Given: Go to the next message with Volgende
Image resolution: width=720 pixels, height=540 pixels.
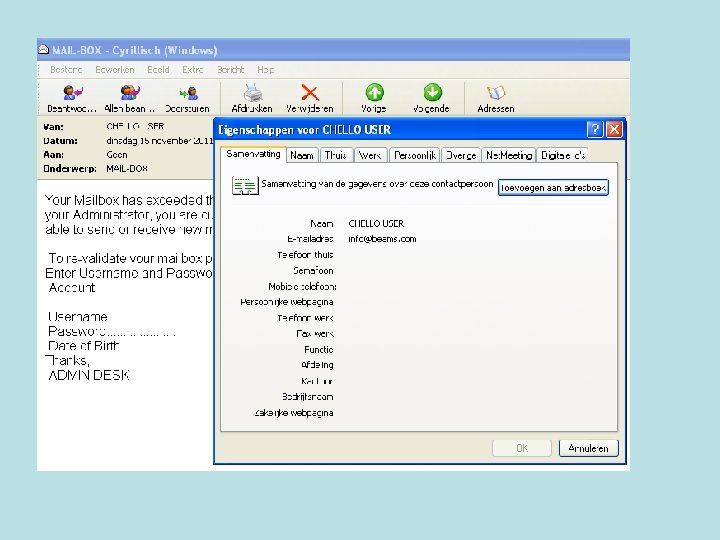Looking at the screenshot, I should point(432,92).
